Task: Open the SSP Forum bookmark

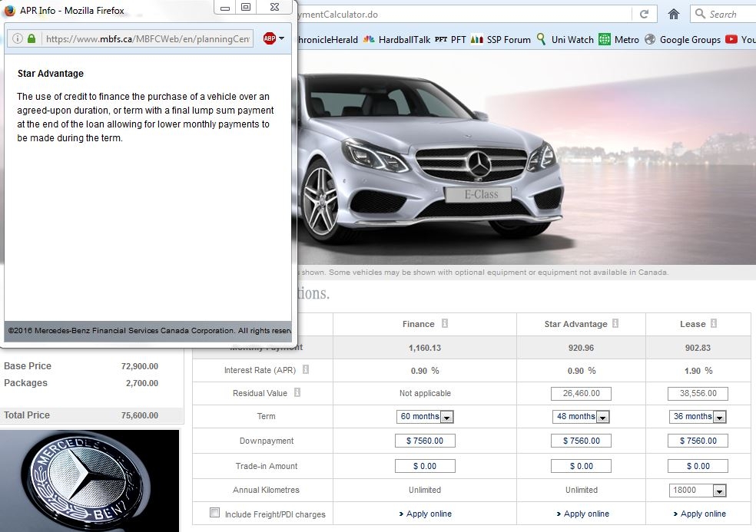Action: 500,39
